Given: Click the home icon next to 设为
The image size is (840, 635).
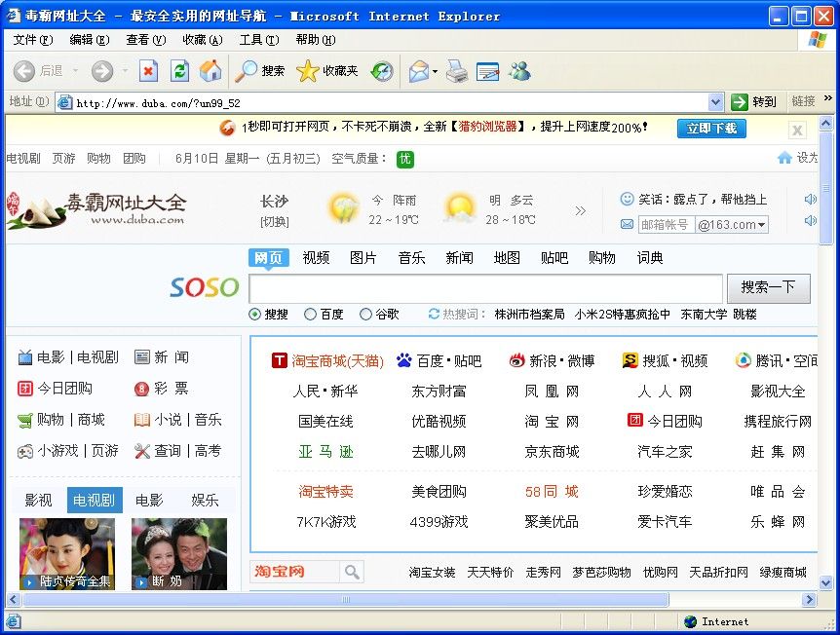Looking at the screenshot, I should tap(784, 158).
